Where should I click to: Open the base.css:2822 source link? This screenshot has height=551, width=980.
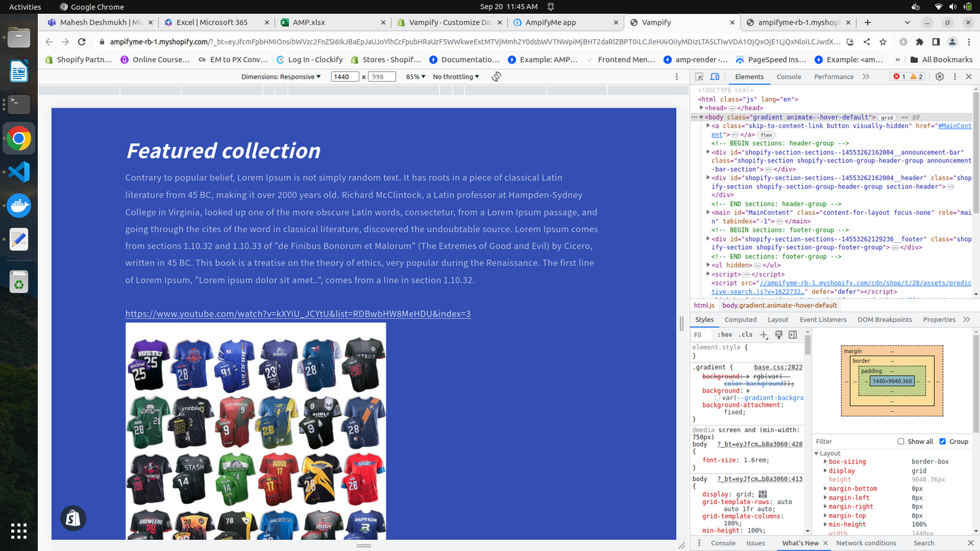click(x=778, y=367)
